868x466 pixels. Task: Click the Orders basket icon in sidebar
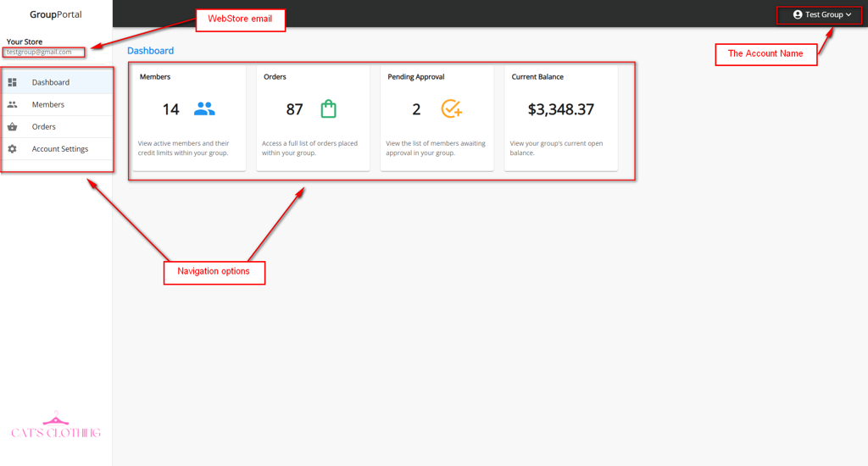click(x=13, y=127)
